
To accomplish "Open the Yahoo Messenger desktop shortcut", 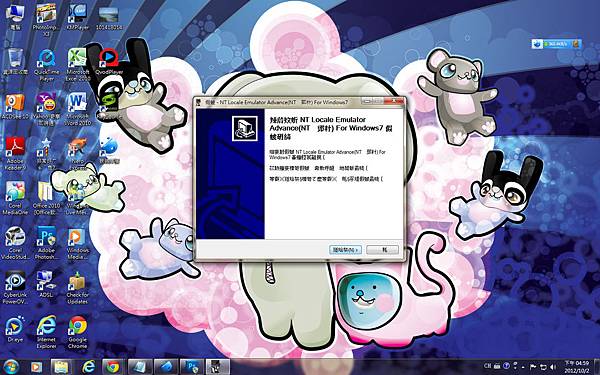I will (x=46, y=110).
